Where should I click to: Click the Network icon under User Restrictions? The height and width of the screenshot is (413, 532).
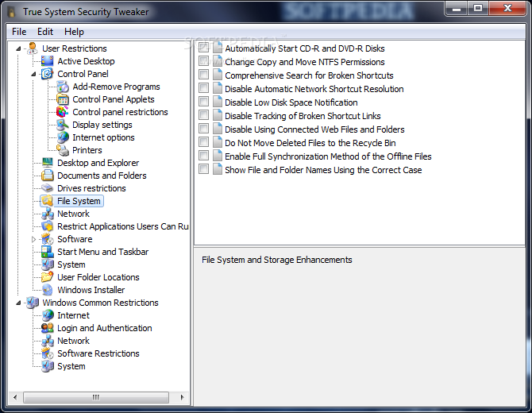(47, 214)
